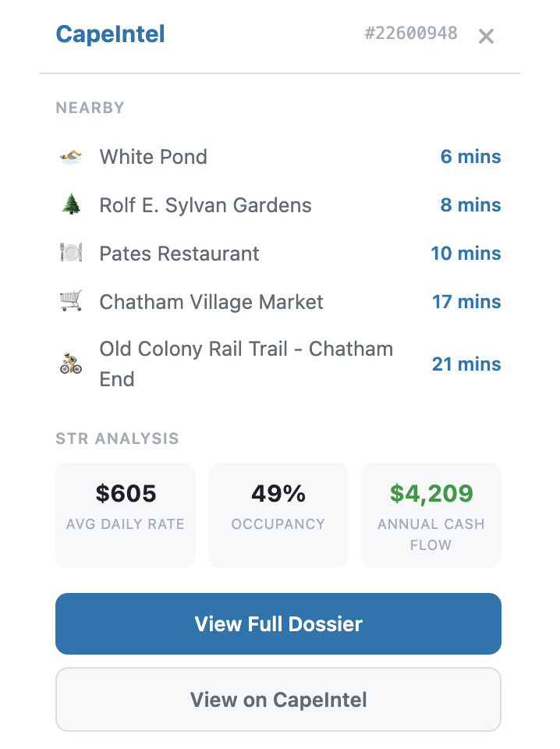Select the $605 AVG DAILY RATE tile

(125, 515)
